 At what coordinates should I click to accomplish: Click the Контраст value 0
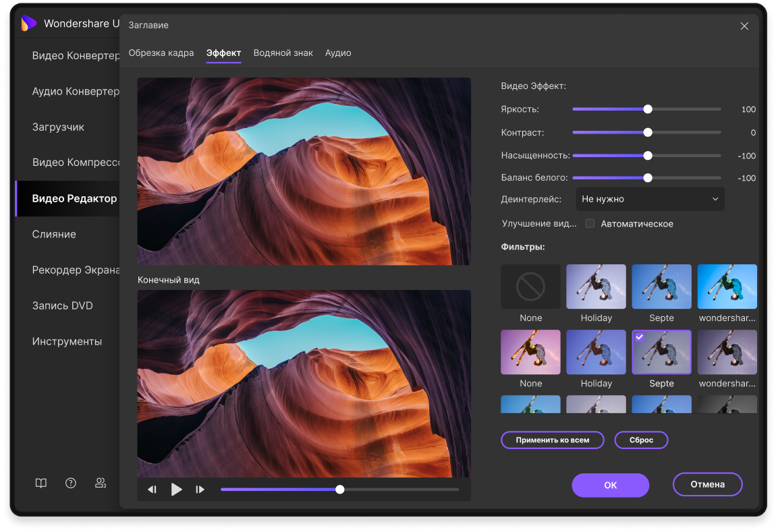point(753,133)
